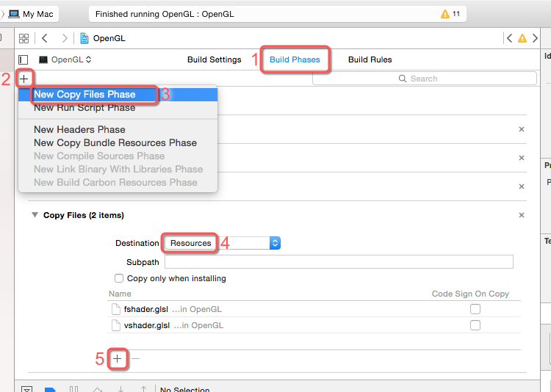Screen dimensions: 551x392
Task: Click the Code Sign On Copy column header
Action: [x=470, y=294]
